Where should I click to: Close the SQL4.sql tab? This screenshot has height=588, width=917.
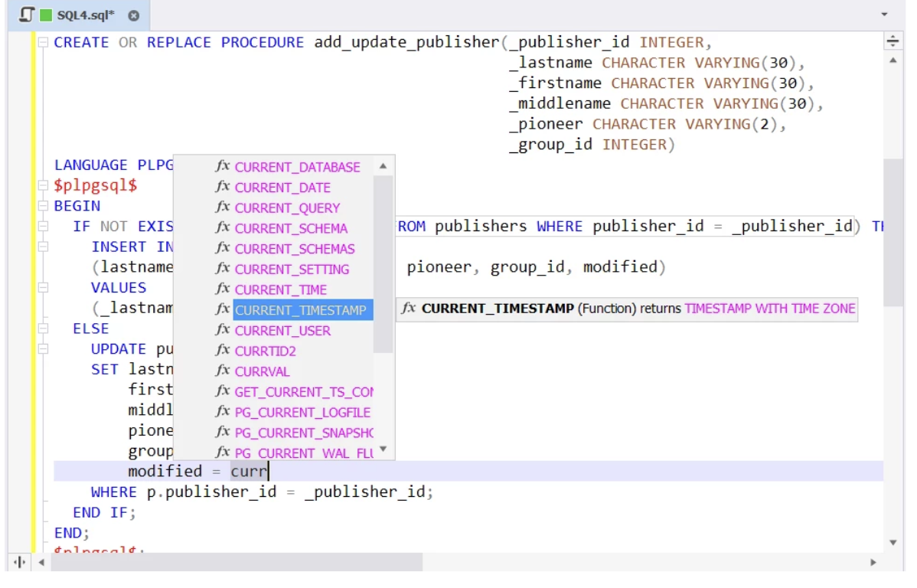point(134,16)
